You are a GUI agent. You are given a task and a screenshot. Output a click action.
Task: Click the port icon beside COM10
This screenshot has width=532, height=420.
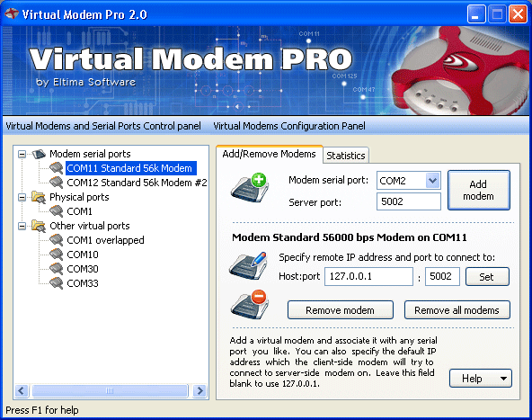click(57, 255)
